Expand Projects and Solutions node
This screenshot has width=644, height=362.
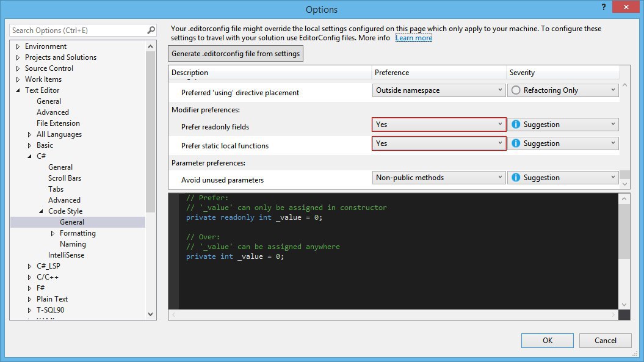click(x=18, y=57)
